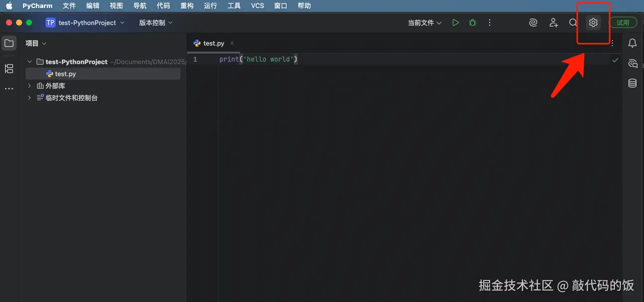This screenshot has width=644, height=302.
Task: Select the 外部库 tree item label
Action: coord(55,86)
